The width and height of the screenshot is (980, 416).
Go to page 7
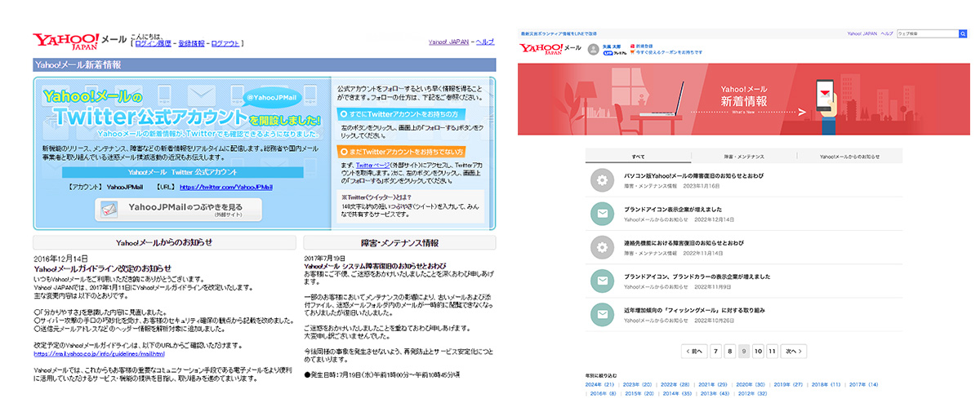click(715, 352)
